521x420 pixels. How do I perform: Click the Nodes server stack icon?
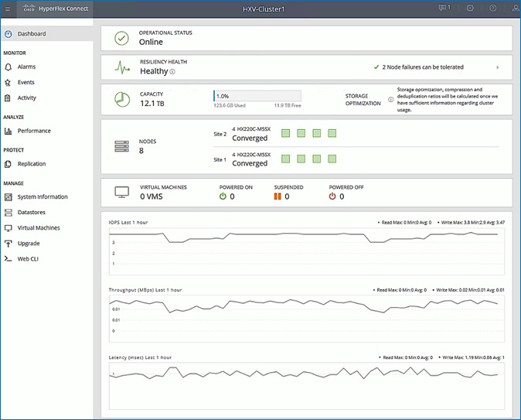(x=121, y=146)
